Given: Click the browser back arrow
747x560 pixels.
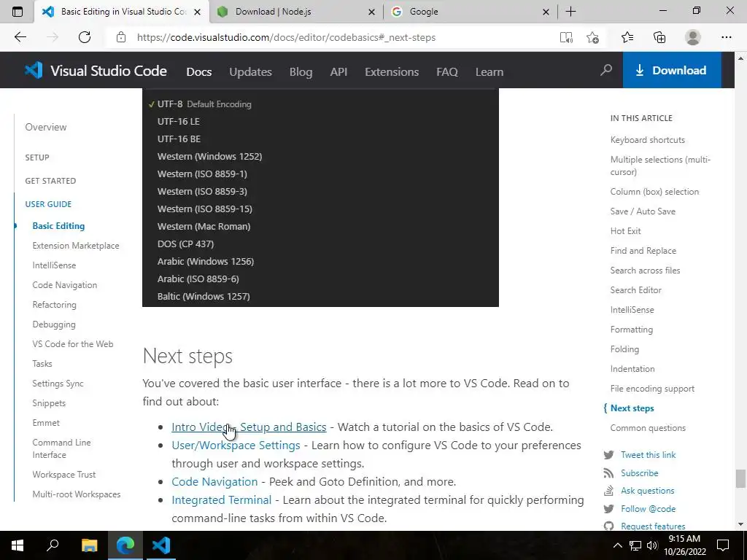Looking at the screenshot, I should coord(20,37).
